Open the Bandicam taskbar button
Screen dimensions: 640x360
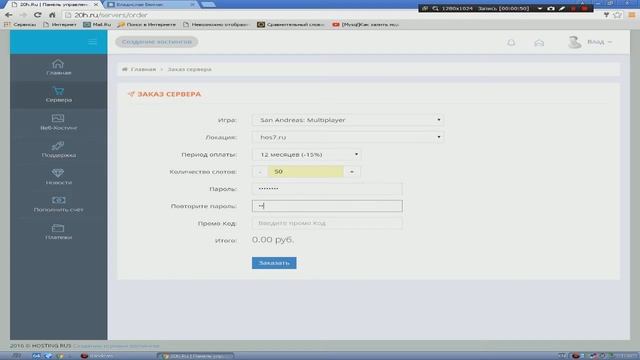98,356
